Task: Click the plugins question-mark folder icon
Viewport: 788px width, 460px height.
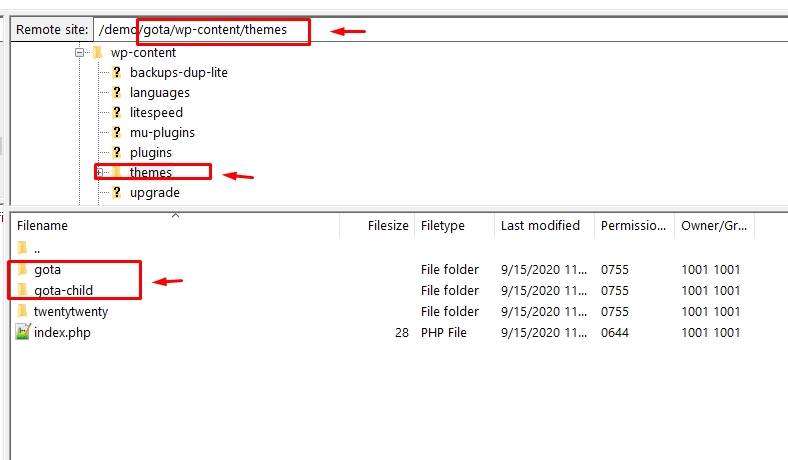Action: click(117, 152)
